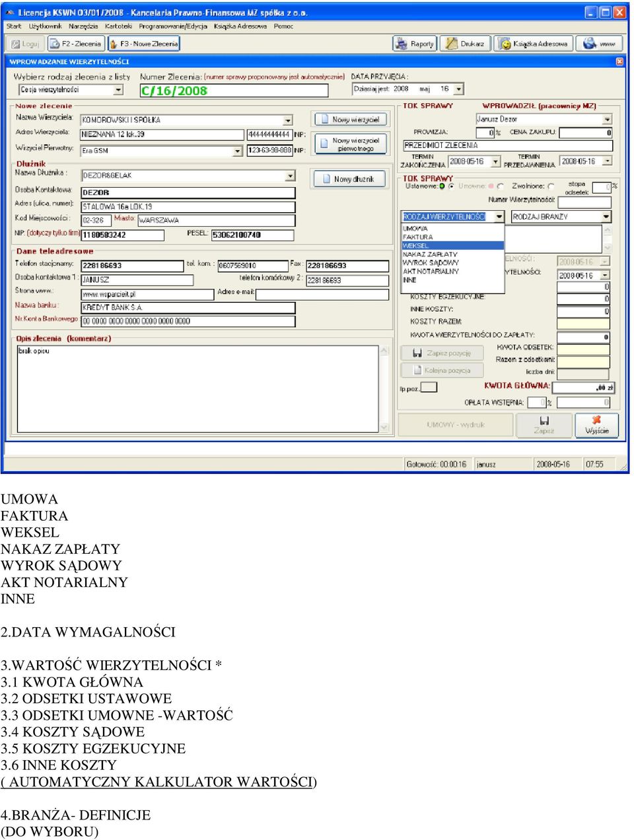This screenshot has height=840, width=634.
Task: Close the Wprowadzanie Wierzytelności panel
Action: (619, 61)
